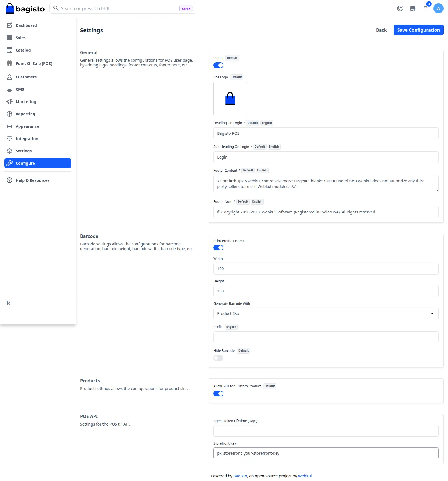Open the Bagisto footer link
Screen dimensions: 448x481
[240, 476]
